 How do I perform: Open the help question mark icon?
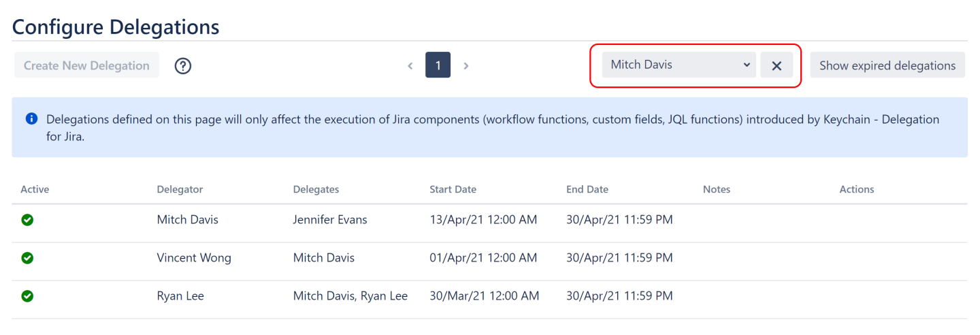(x=183, y=66)
